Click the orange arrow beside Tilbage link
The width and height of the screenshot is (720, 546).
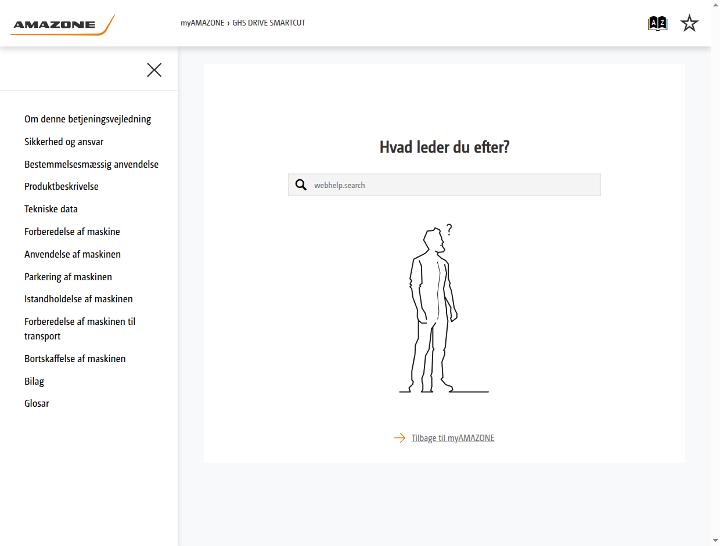pos(399,438)
